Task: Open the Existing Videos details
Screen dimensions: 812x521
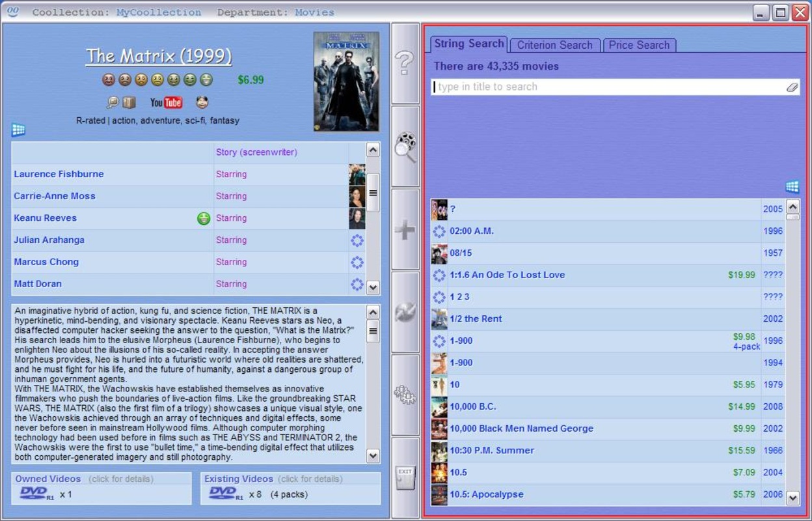Action: coord(291,488)
